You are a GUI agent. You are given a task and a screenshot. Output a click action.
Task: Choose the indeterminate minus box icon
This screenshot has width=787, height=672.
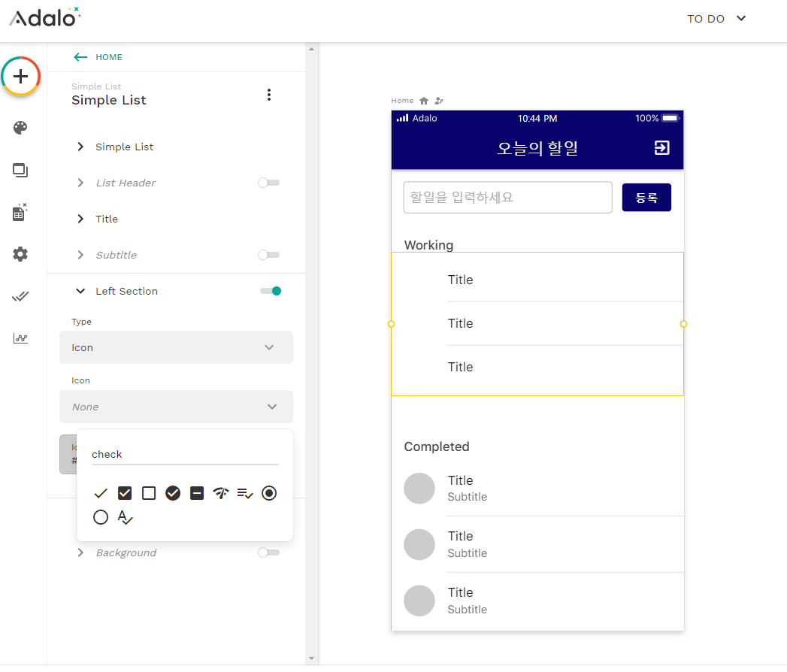click(197, 493)
